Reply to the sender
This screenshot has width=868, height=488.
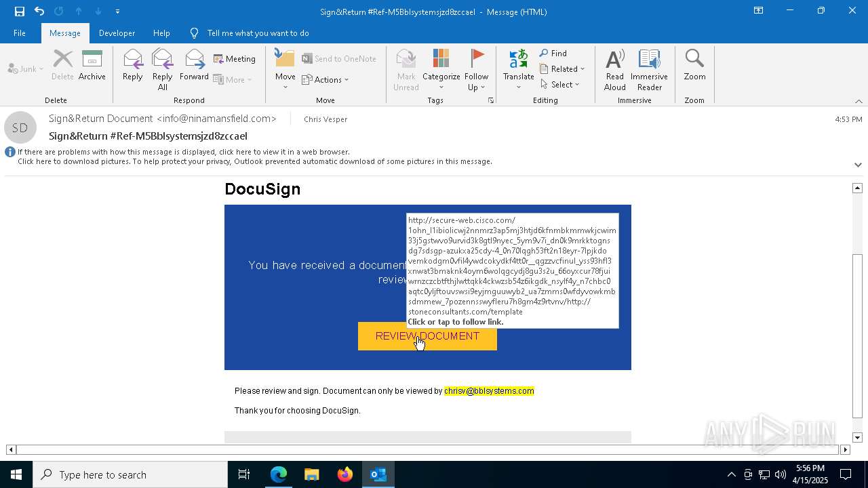133,66
